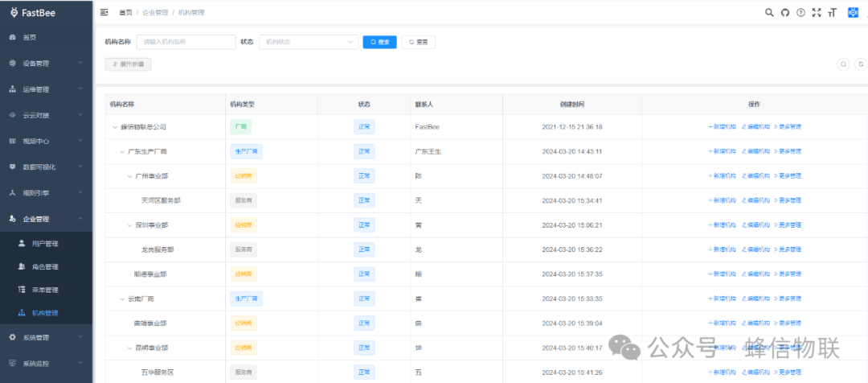This screenshot has height=383, width=868.
Task: Open the GitHub icon in header
Action: (x=785, y=13)
